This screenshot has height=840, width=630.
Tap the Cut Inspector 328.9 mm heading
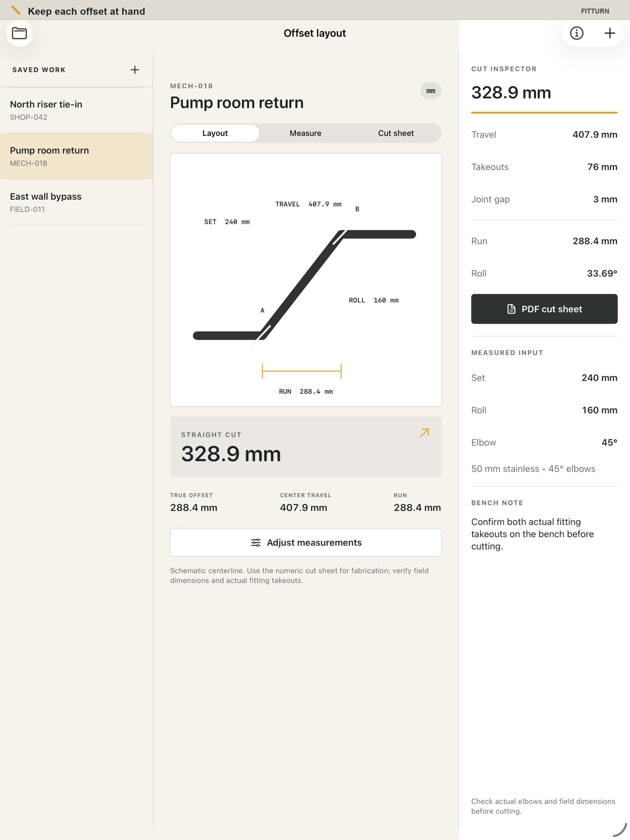click(511, 93)
